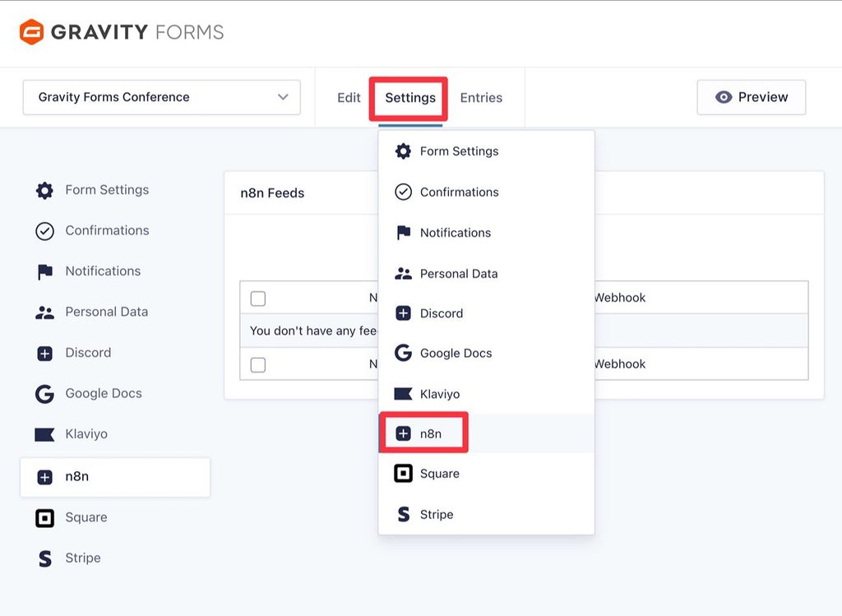Click the dropdown menu Notifications flag icon
Screen dimensions: 842x616
pyautogui.click(x=403, y=233)
